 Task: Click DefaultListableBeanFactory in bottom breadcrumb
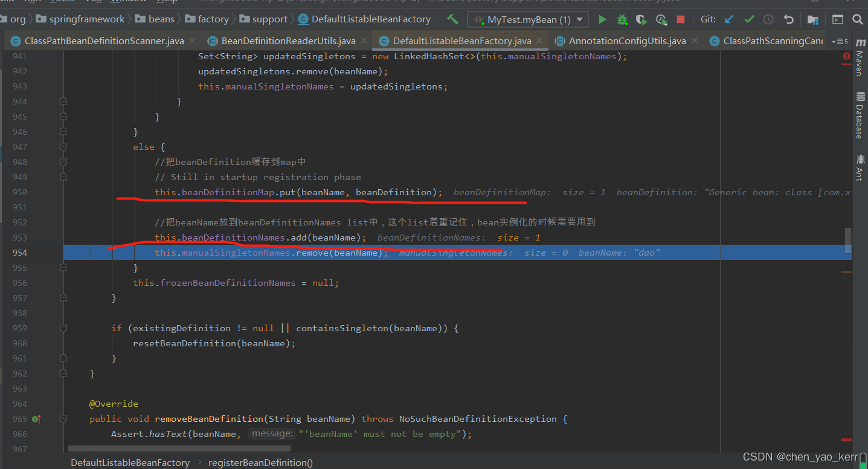pyautogui.click(x=130, y=462)
